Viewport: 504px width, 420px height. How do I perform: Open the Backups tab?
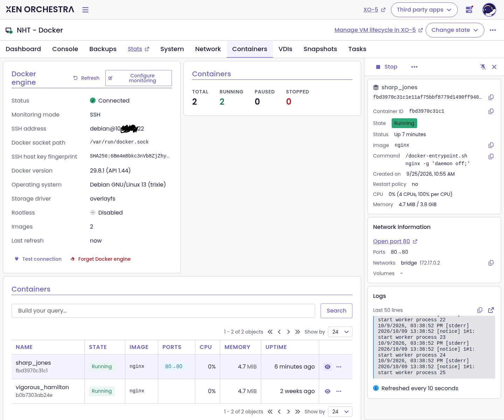(103, 49)
